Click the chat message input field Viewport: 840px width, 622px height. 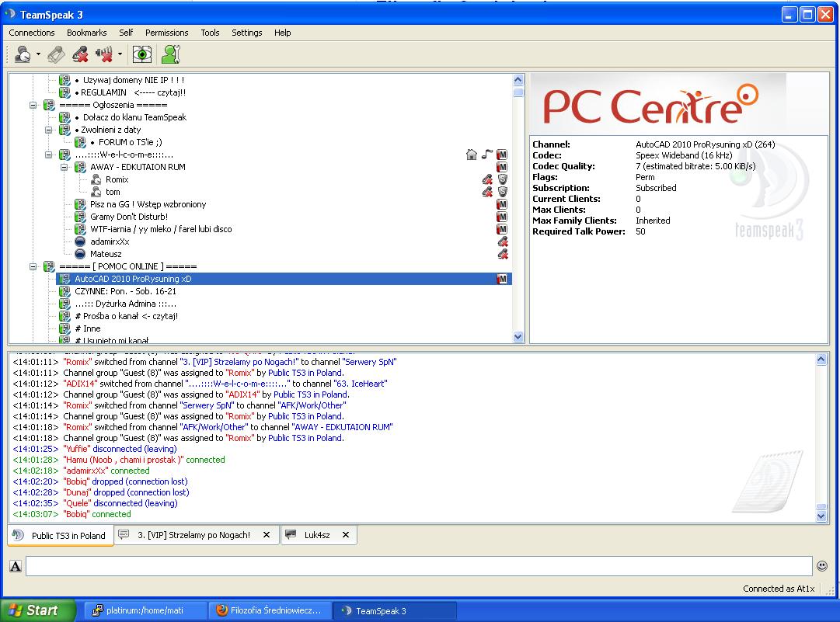click(x=419, y=566)
